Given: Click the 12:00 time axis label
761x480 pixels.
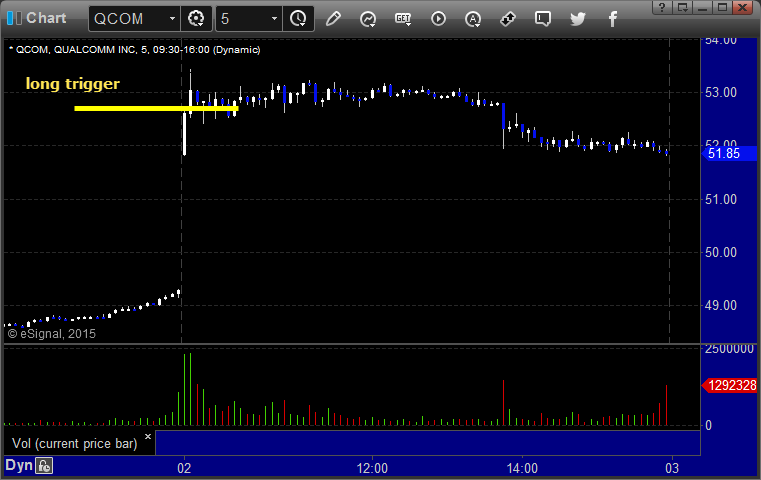Looking at the screenshot, I should [372, 468].
